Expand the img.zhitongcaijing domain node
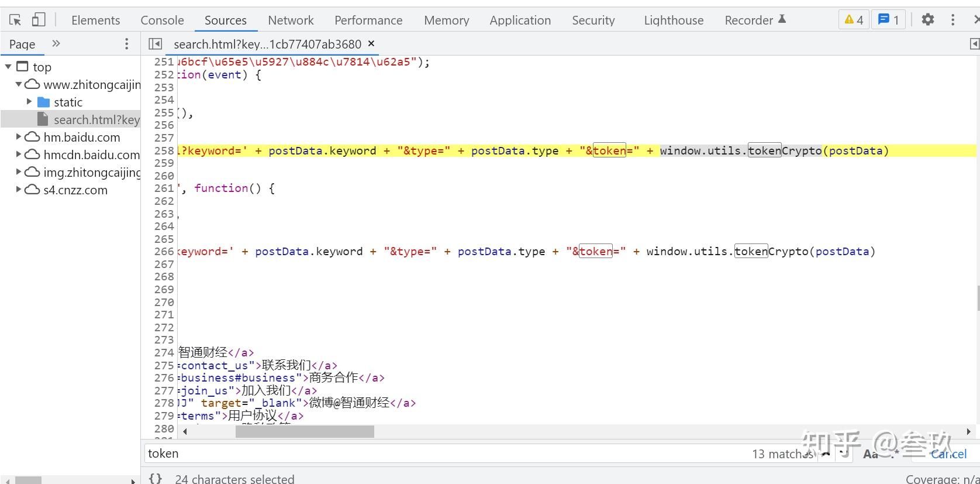Screen dimensions: 980x484 19,172
